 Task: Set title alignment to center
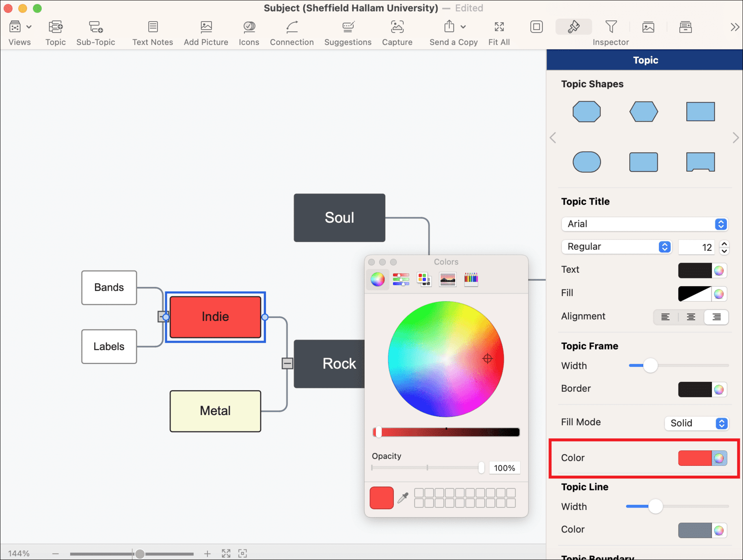(x=691, y=317)
